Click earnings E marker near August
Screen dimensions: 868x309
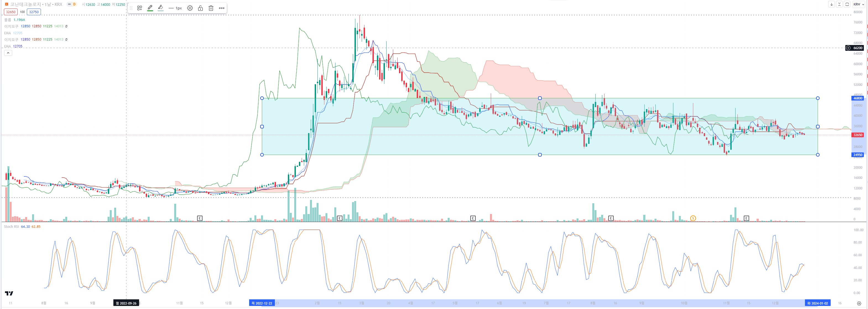tap(611, 218)
